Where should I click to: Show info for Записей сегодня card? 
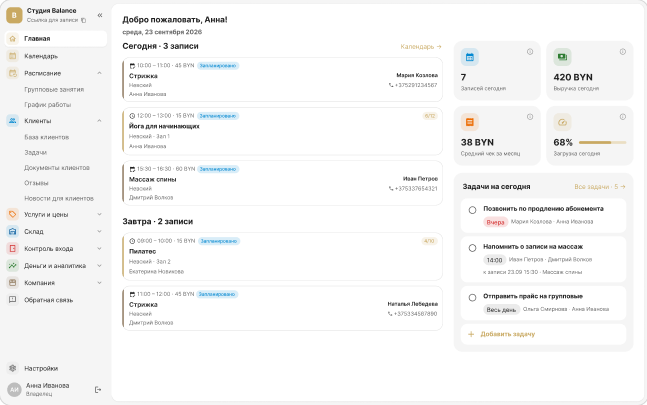(x=530, y=52)
